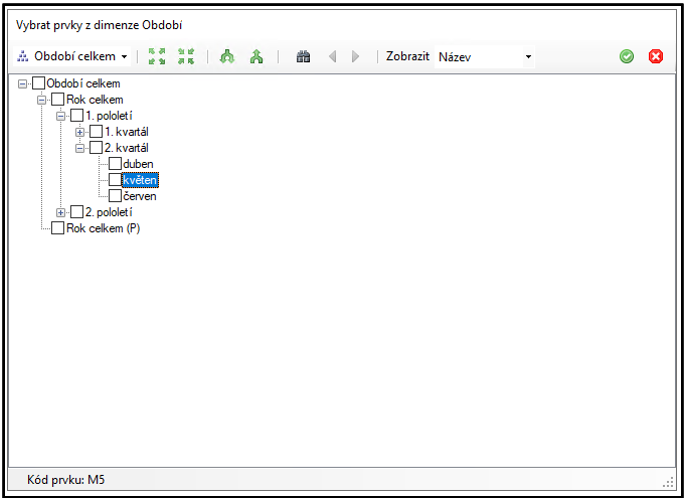The height and width of the screenshot is (499, 688).
Task: Click the expand all green arrows icon
Action: [157, 56]
